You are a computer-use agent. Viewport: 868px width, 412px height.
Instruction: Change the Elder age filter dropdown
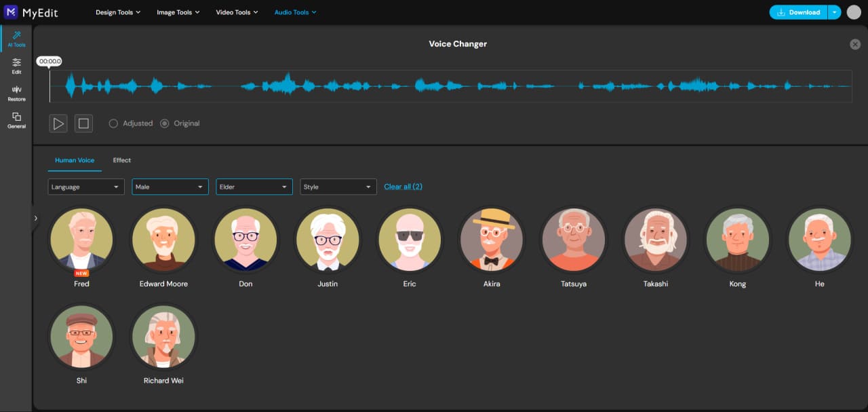(x=254, y=186)
